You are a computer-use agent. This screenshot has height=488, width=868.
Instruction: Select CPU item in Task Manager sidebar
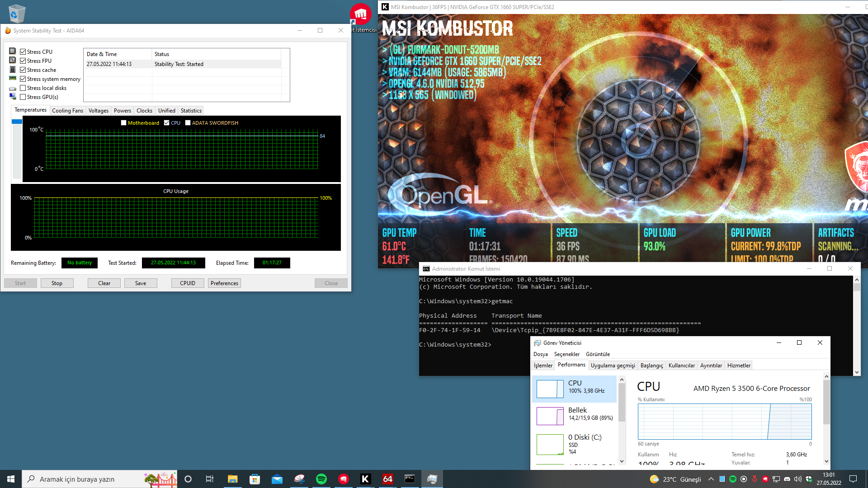coord(574,389)
